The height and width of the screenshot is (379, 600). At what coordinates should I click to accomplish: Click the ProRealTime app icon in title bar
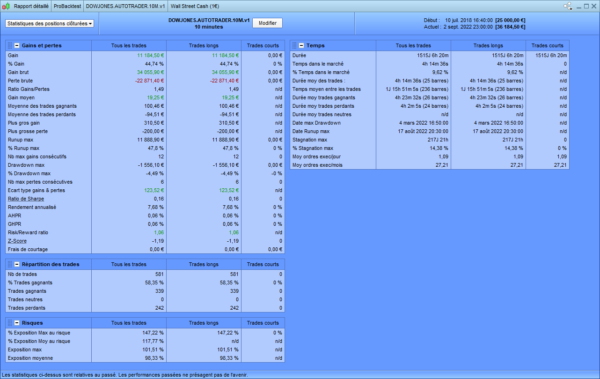click(x=6, y=6)
